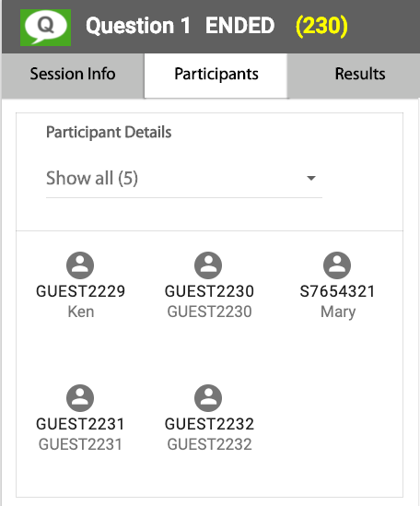Select the S7654321 participant avatar icon
Viewport: 420px width, 506px height.
(x=337, y=265)
